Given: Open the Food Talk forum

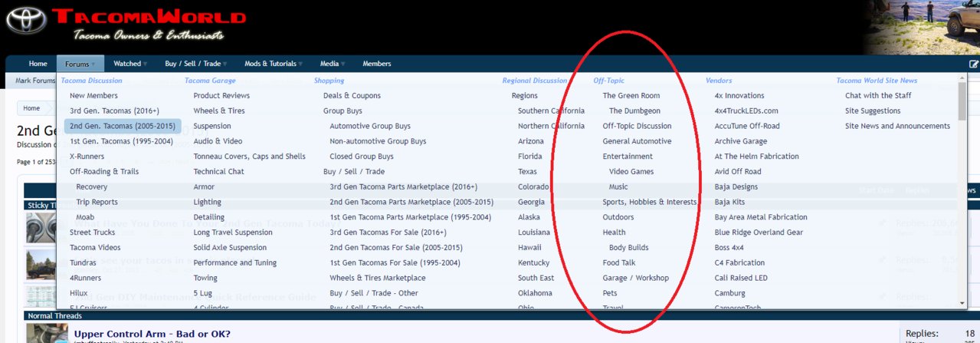Looking at the screenshot, I should point(619,262).
